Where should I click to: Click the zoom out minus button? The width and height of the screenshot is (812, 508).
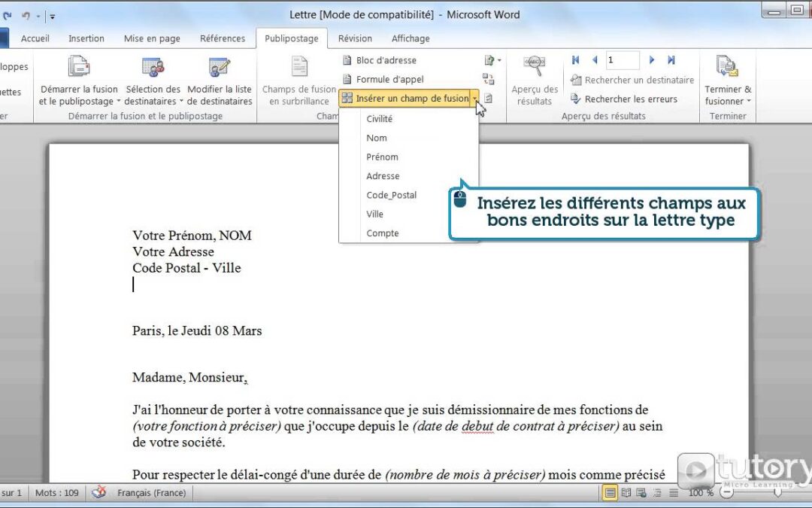726,492
